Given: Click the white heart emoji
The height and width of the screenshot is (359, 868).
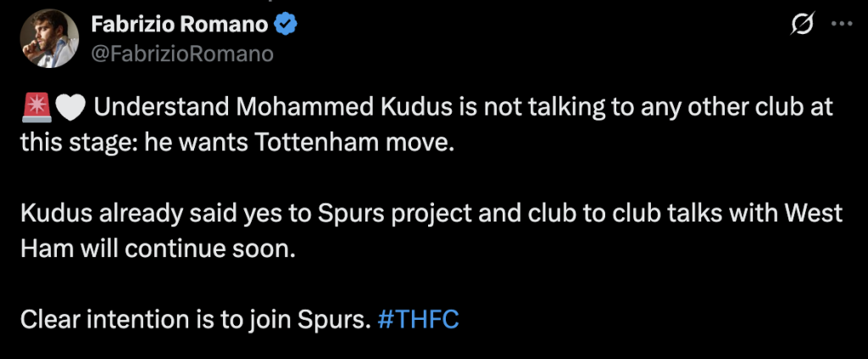Looking at the screenshot, I should pos(67,109).
